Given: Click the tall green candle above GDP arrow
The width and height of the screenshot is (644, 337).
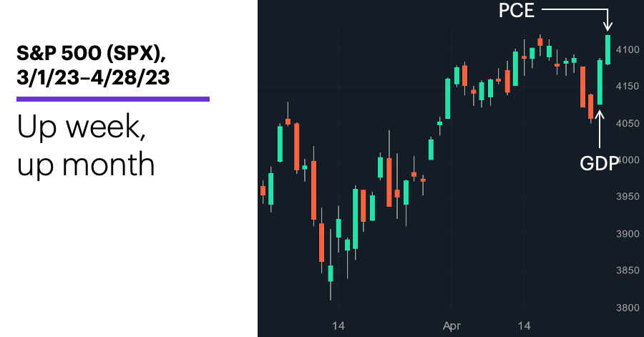Looking at the screenshot, I should click(600, 82).
